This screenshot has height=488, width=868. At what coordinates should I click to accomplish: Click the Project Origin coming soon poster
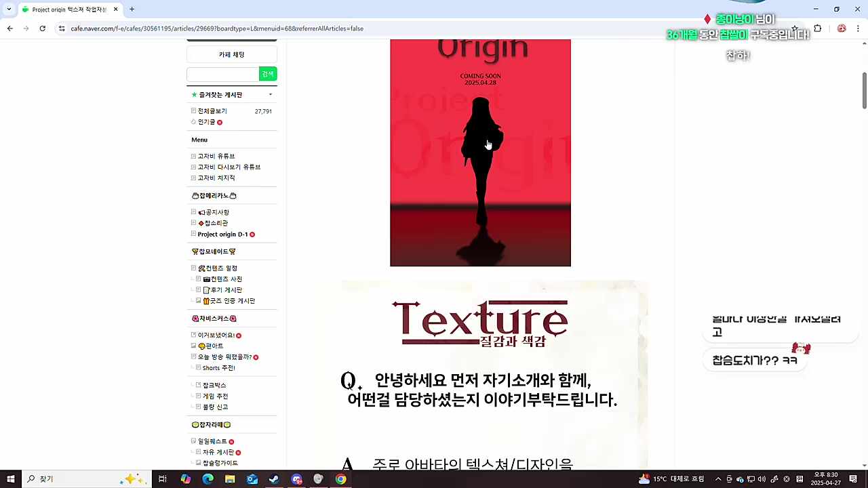480,152
